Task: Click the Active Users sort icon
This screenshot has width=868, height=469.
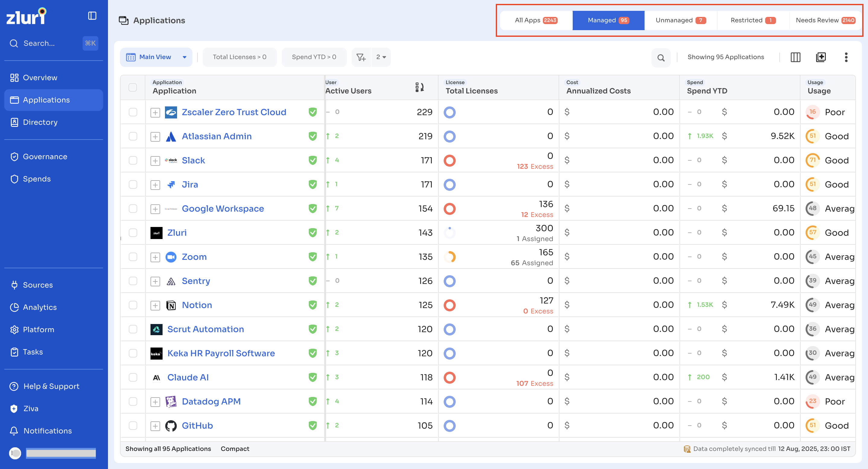Action: (420, 87)
